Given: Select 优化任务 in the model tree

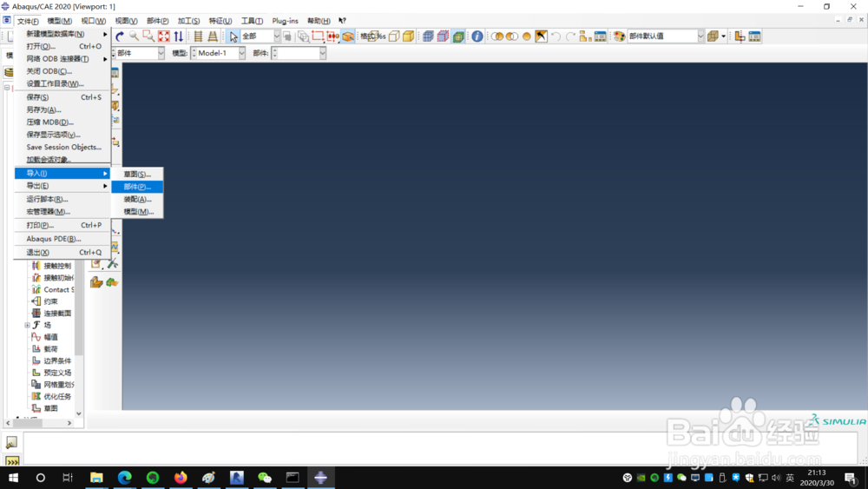Looking at the screenshot, I should tap(57, 397).
